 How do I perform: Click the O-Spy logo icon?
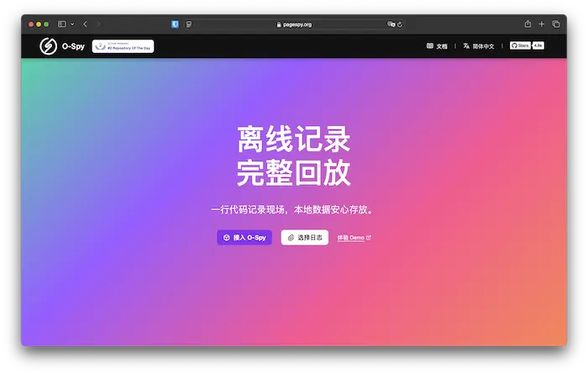tap(48, 46)
